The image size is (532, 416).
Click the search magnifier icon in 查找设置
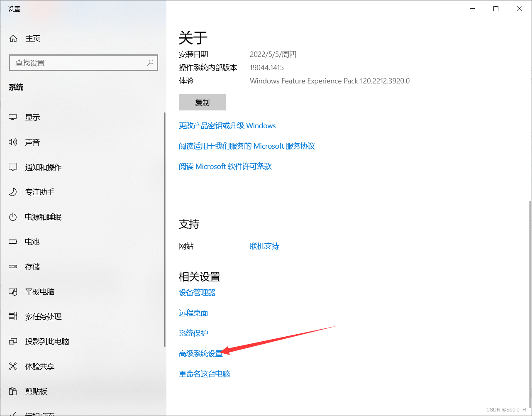(x=150, y=63)
